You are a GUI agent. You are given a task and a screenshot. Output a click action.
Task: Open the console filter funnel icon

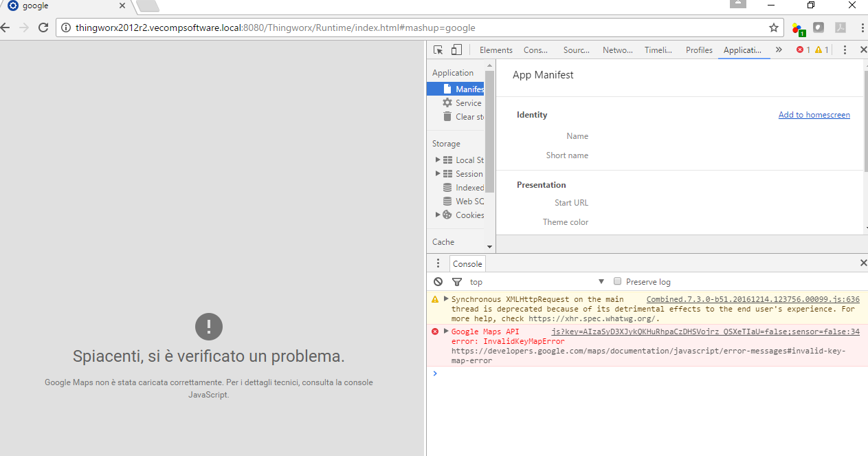click(457, 282)
